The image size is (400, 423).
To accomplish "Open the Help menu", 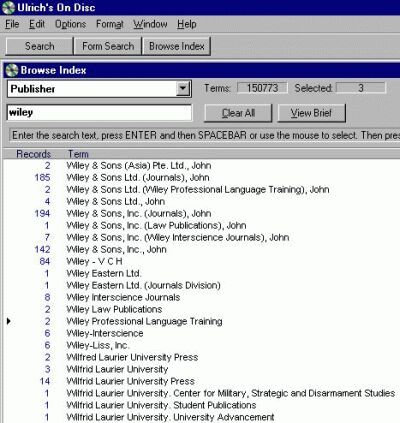I will pyautogui.click(x=187, y=24).
